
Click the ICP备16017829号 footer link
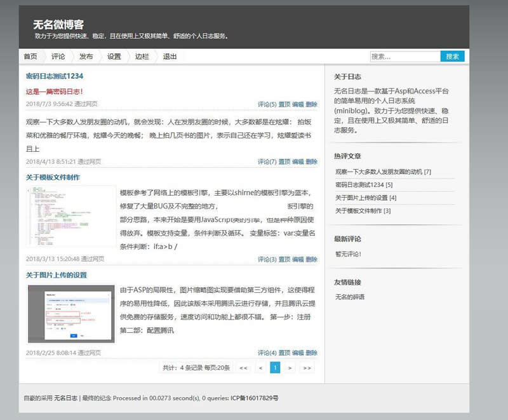[254, 398]
